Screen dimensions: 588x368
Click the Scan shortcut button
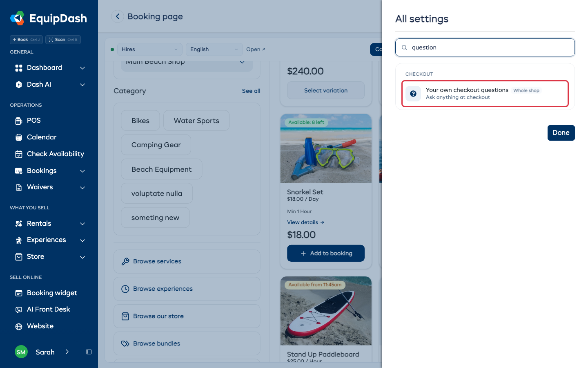point(63,40)
